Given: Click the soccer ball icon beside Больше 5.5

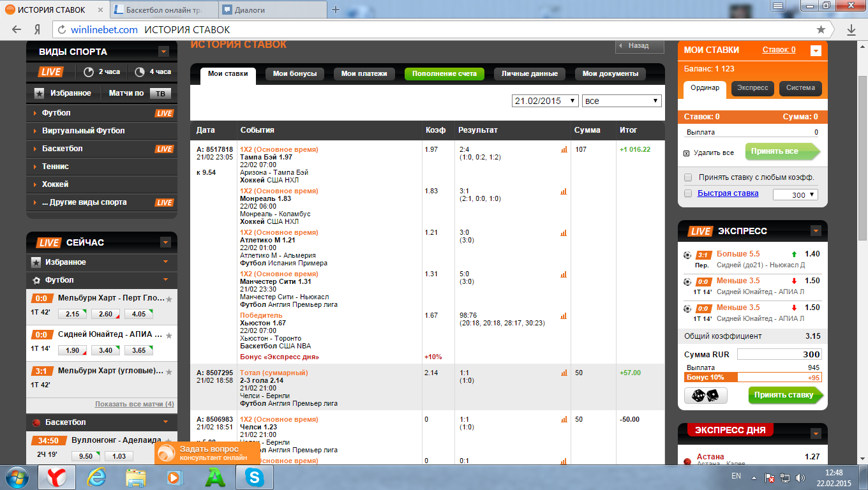Looking at the screenshot, I should pyautogui.click(x=687, y=255).
